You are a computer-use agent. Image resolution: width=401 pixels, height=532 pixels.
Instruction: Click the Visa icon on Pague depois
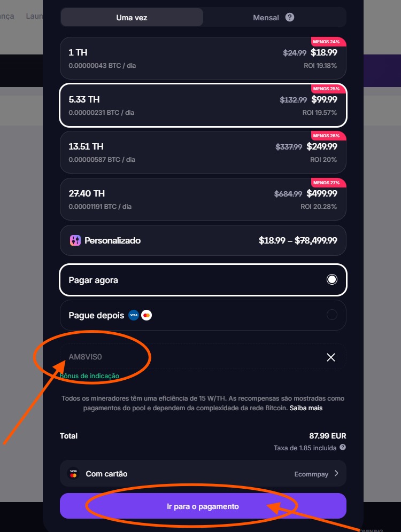click(133, 315)
